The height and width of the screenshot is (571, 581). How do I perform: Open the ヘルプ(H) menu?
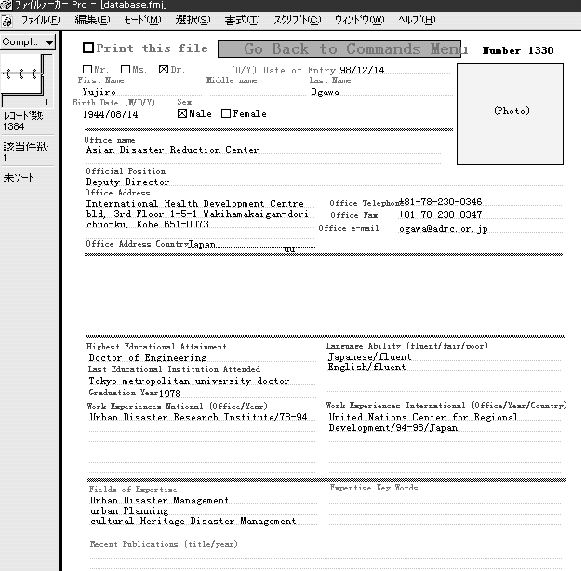(416, 20)
